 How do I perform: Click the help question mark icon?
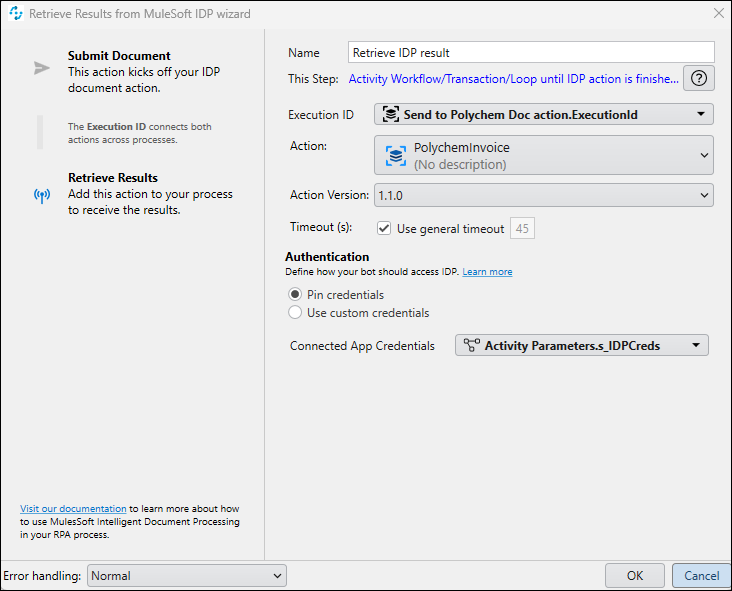(699, 78)
